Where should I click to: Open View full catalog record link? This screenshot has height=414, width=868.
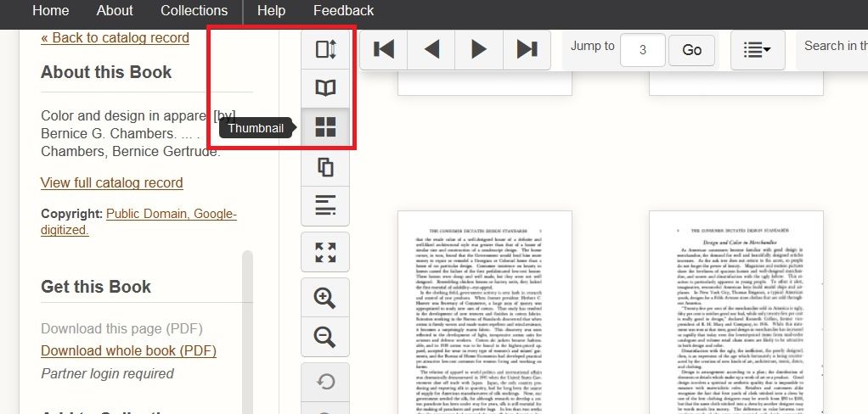click(x=112, y=183)
